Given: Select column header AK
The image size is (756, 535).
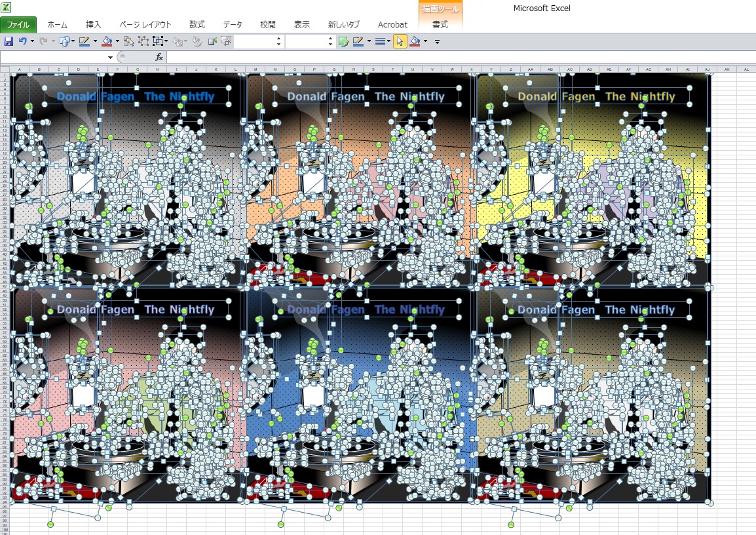Looking at the screenshot, I should coord(727,69).
